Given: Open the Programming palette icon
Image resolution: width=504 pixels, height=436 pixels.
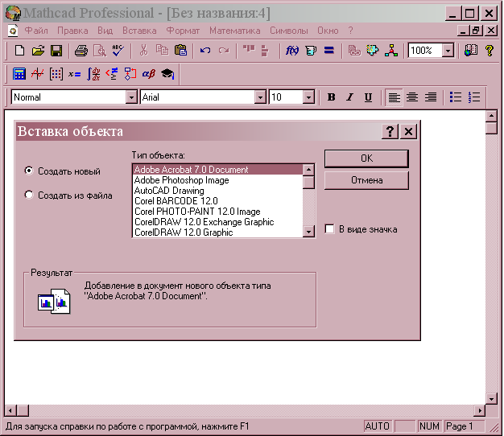Looking at the screenshot, I should 130,74.
